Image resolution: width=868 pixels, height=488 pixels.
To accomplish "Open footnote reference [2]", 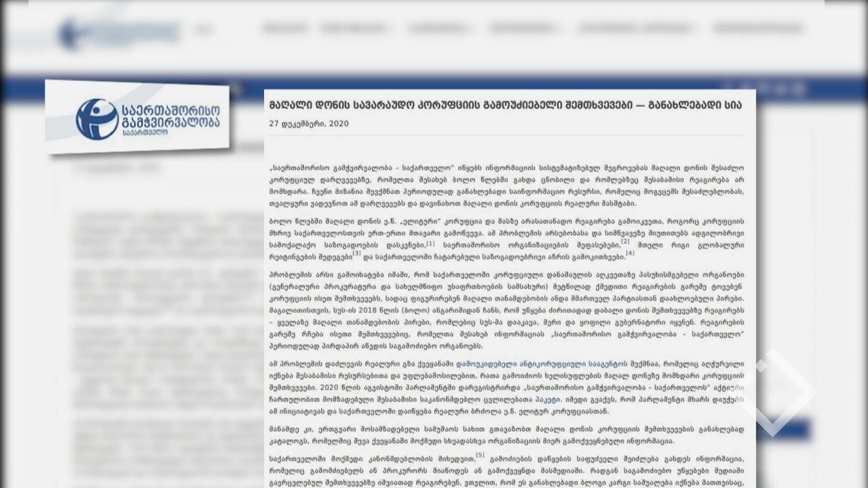I will [625, 241].
